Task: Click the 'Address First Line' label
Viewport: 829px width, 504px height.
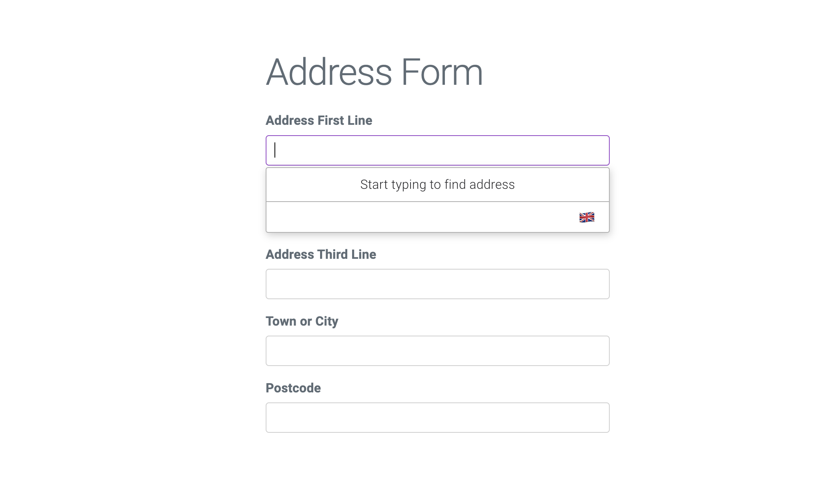Action: point(319,120)
